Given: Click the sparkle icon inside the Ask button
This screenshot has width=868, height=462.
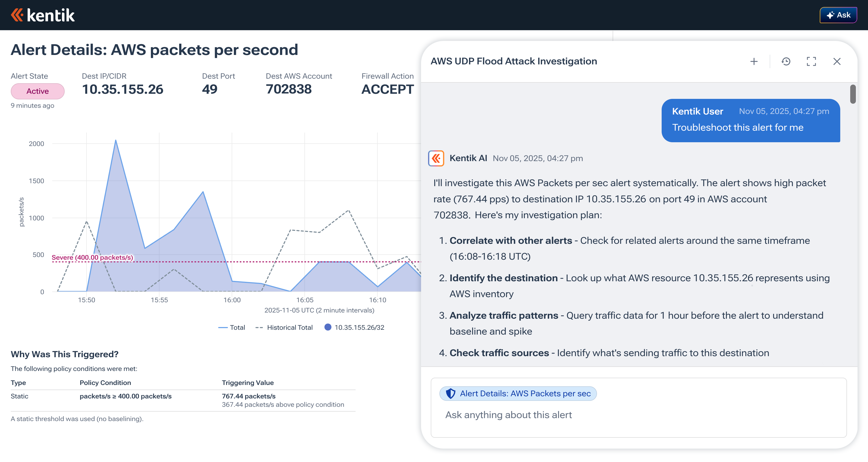Looking at the screenshot, I should pos(830,15).
